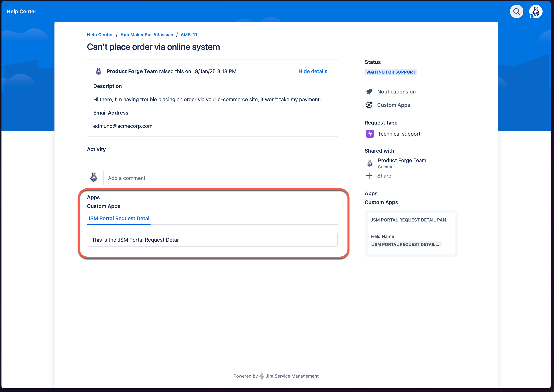Open the Custom Apps action in sidebar
Viewport: 554px width, 392px height.
pyautogui.click(x=394, y=105)
